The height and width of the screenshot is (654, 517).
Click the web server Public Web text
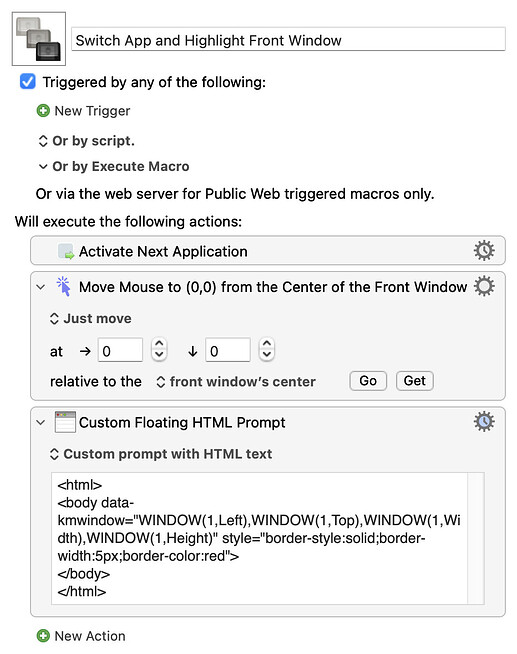(235, 194)
